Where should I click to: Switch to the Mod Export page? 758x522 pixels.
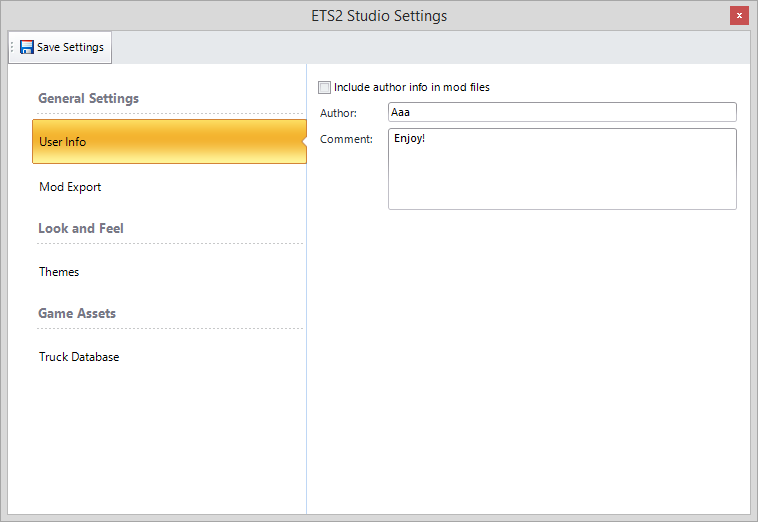[x=70, y=187]
